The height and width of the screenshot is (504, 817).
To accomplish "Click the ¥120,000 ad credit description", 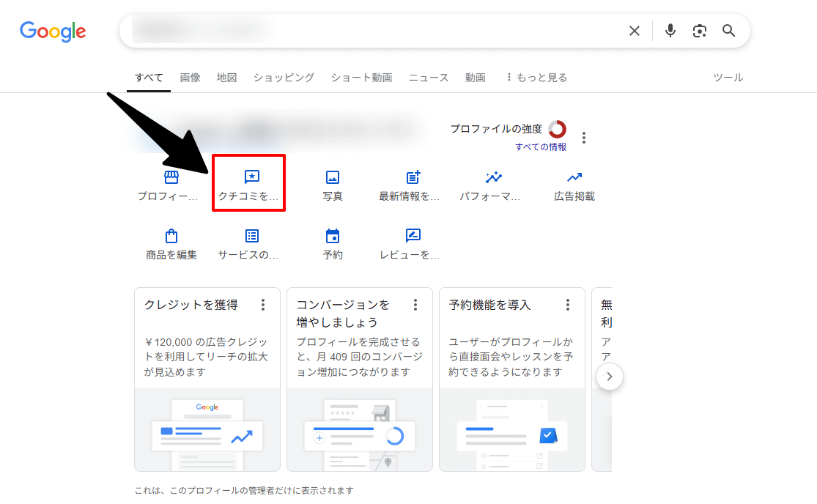I will (x=206, y=357).
